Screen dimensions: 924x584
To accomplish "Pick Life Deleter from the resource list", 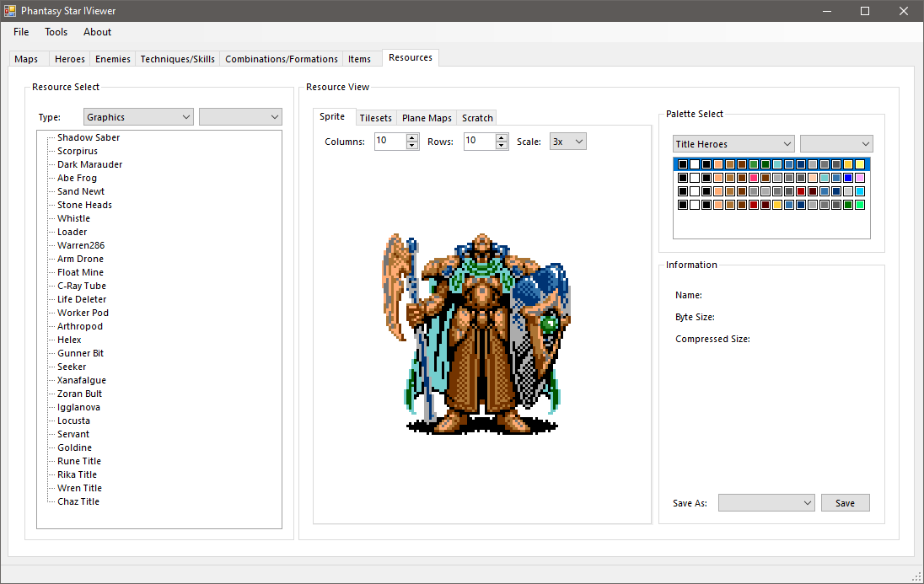I will coord(81,300).
